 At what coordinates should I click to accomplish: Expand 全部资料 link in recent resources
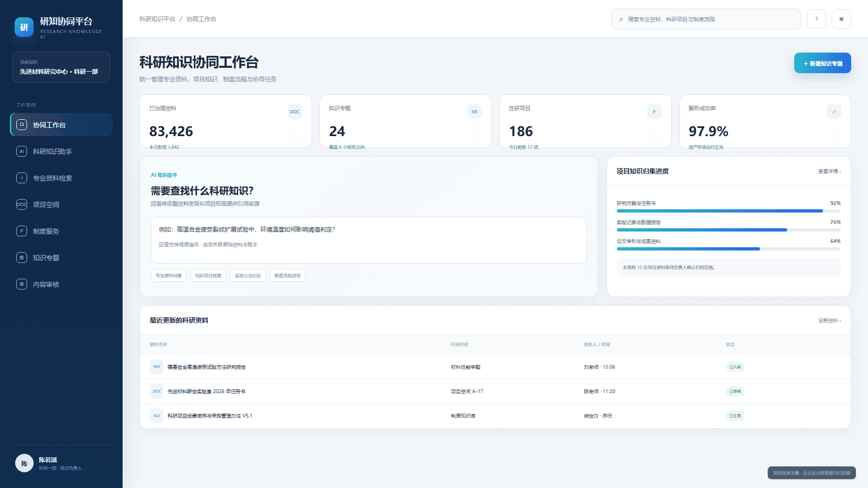click(x=829, y=320)
